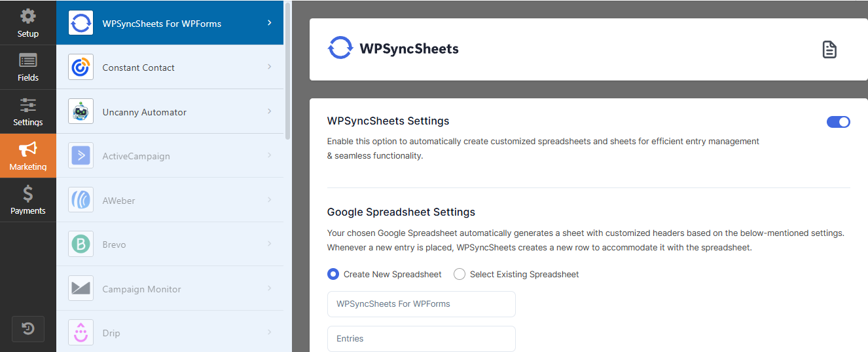Switch to the Settings tab label
Viewport: 868px width, 352px height.
(28, 122)
